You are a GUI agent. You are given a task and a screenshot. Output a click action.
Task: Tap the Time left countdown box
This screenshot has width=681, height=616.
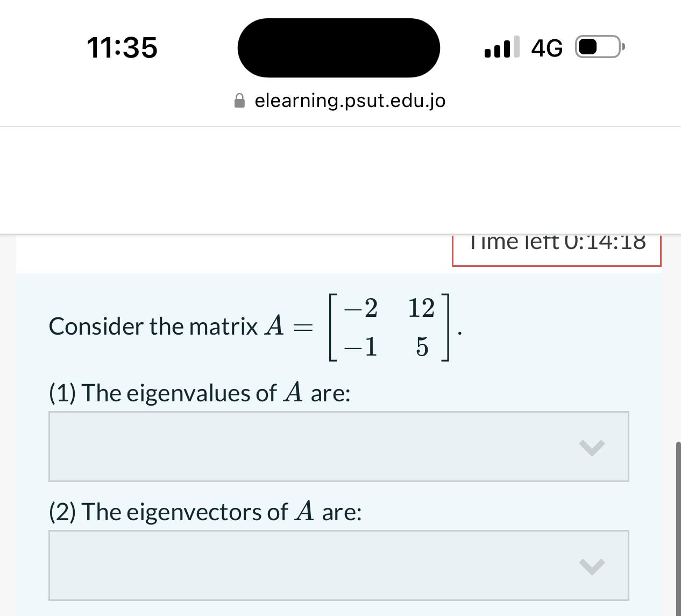(556, 249)
